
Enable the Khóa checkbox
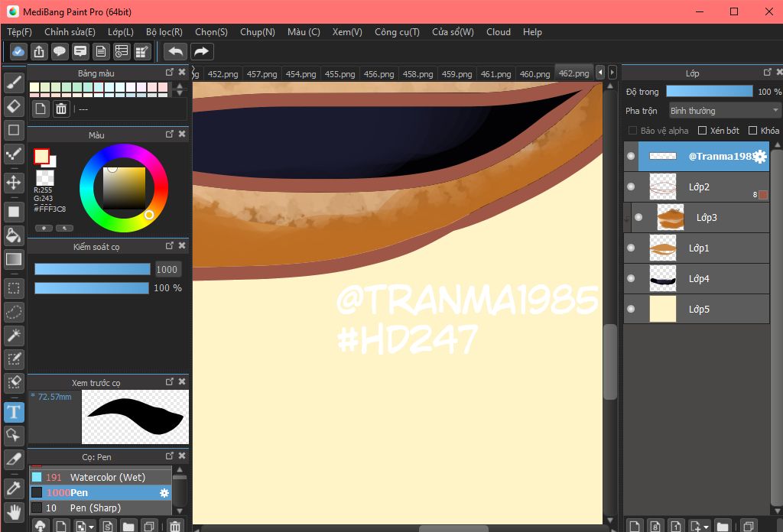click(x=752, y=130)
